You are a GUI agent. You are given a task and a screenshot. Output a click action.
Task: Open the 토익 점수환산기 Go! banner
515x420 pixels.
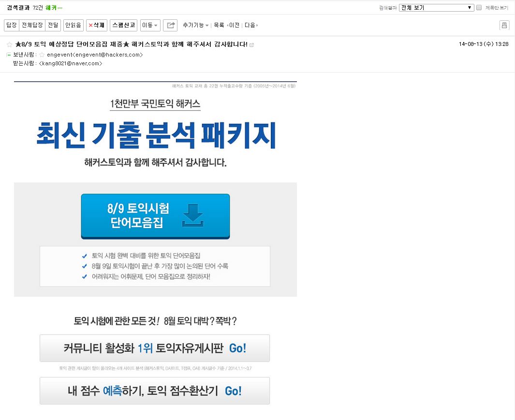coord(155,391)
